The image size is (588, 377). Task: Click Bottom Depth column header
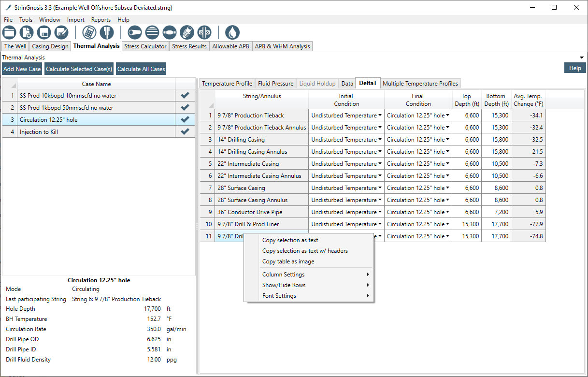[496, 100]
